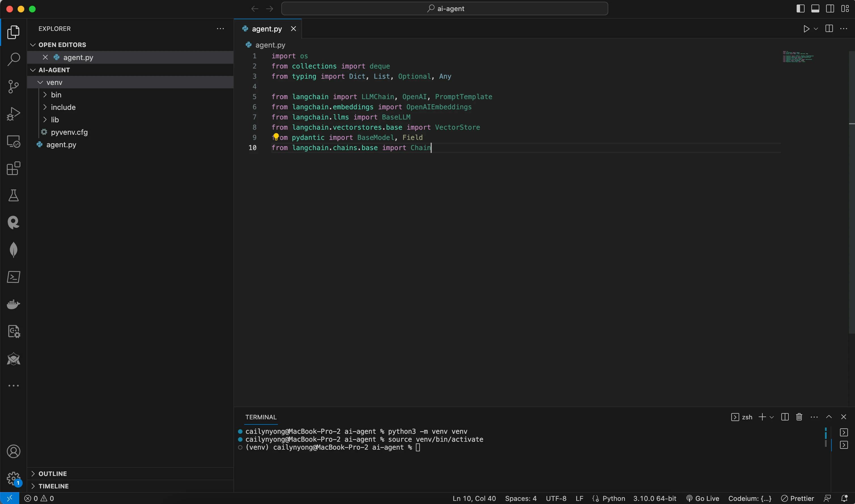This screenshot has width=855, height=504.
Task: Kill terminal with the trash icon
Action: [799, 417]
